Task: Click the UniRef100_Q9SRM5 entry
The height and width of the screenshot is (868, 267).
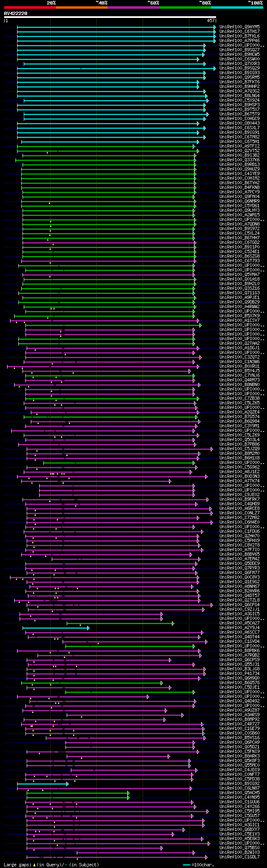Action: point(239,77)
